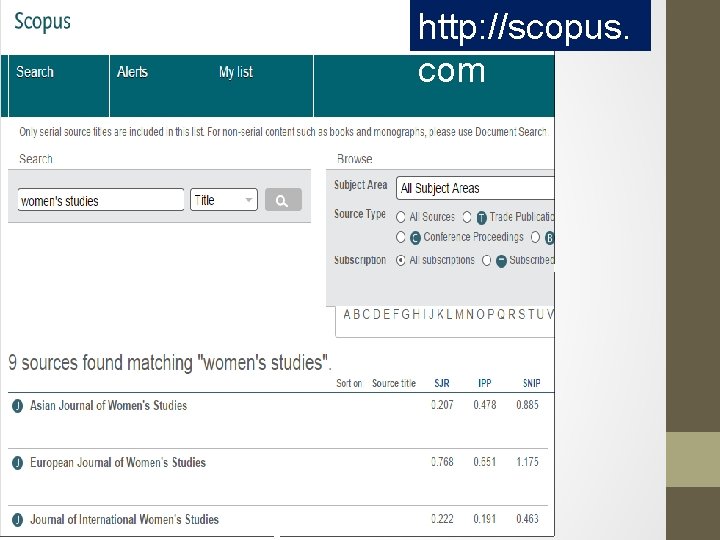Viewport: 720px width, 540px height.
Task: Browse sources starting with letter M
Action: click(x=459, y=315)
